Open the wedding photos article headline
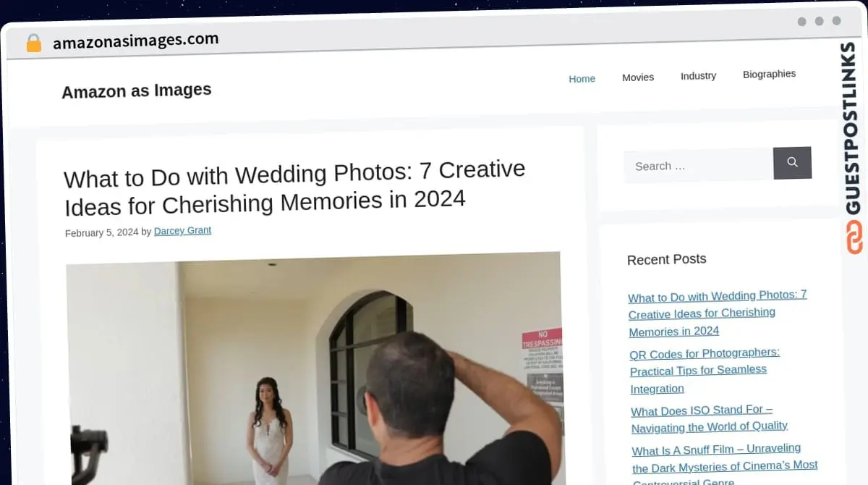This screenshot has height=485, width=868. tap(294, 187)
